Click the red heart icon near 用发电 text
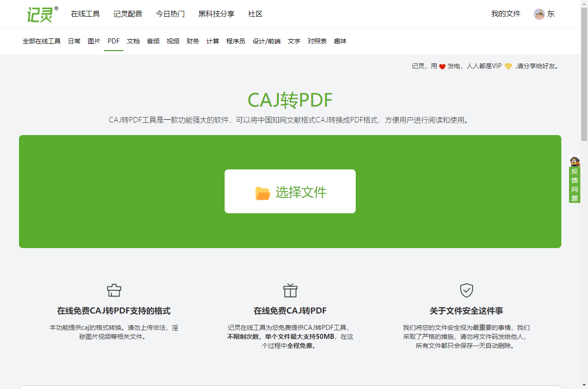 (x=442, y=66)
